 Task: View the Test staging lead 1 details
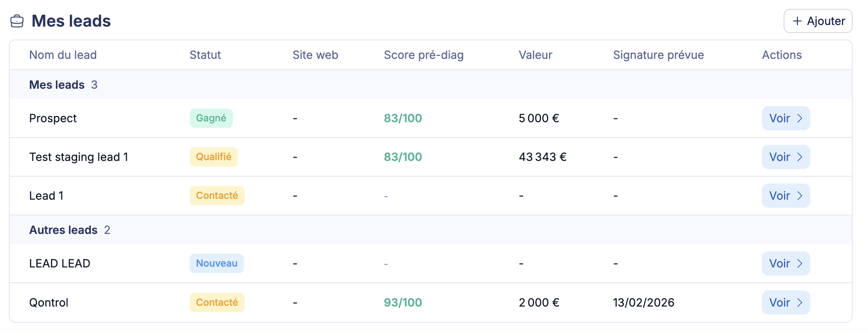(x=785, y=157)
